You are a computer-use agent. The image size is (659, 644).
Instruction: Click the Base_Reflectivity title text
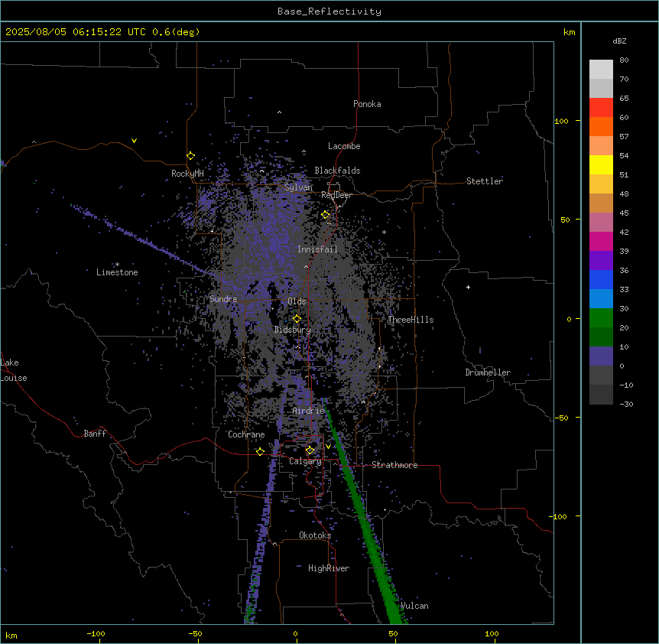pyautogui.click(x=329, y=11)
